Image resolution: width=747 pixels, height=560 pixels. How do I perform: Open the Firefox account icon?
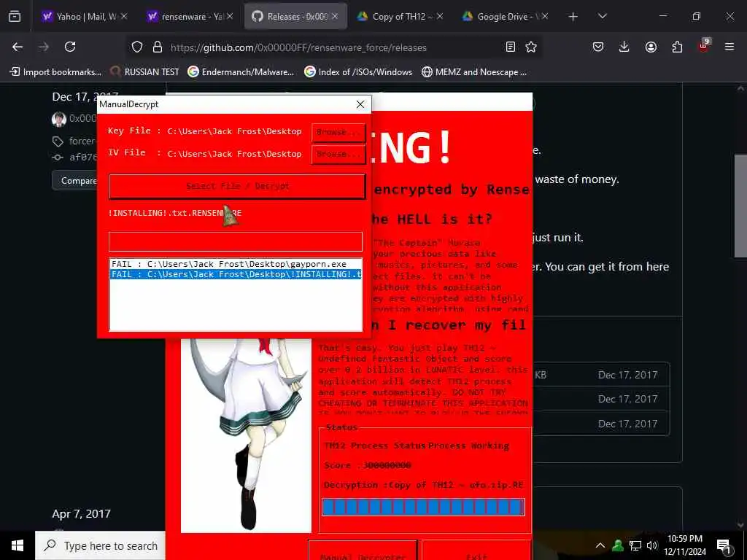click(x=651, y=47)
